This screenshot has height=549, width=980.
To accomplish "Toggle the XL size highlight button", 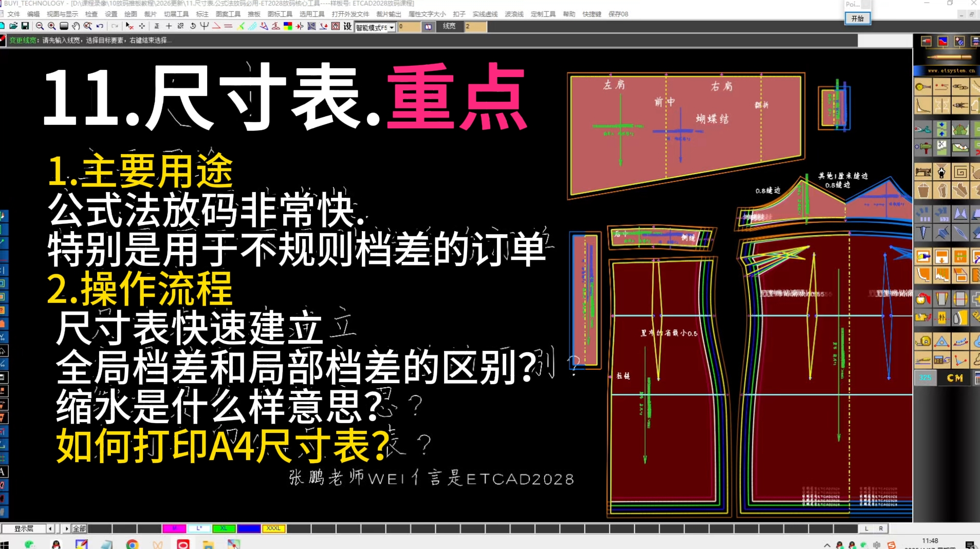I will [224, 528].
